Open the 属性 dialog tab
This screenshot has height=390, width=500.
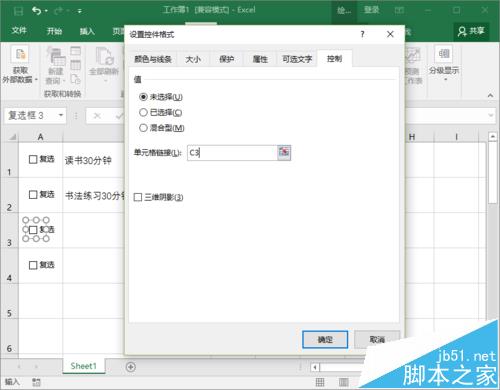(x=260, y=59)
